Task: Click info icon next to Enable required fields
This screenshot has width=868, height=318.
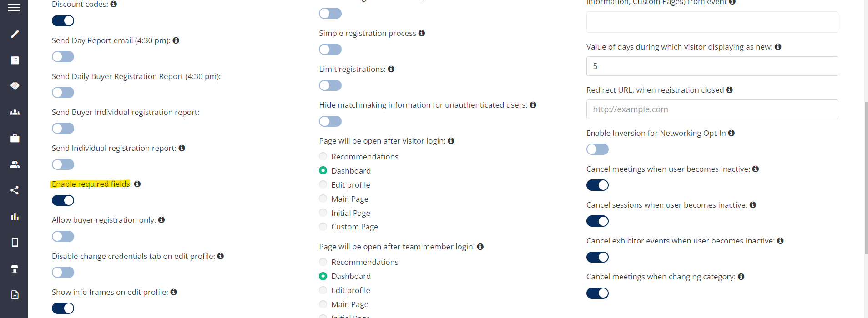Action: 137,184
